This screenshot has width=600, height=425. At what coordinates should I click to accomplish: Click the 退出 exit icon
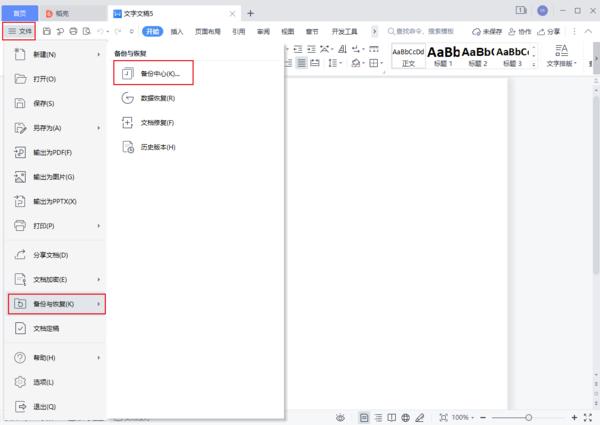coord(22,407)
